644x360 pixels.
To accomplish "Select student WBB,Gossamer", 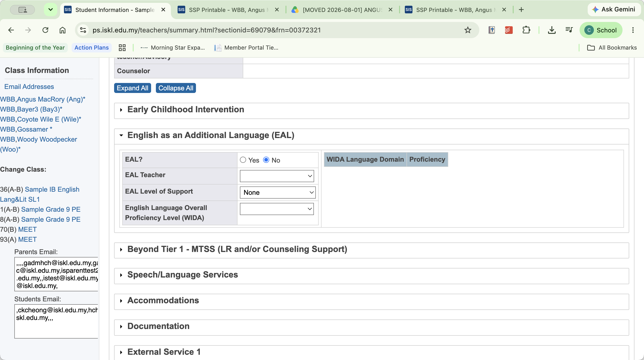I will point(26,129).
